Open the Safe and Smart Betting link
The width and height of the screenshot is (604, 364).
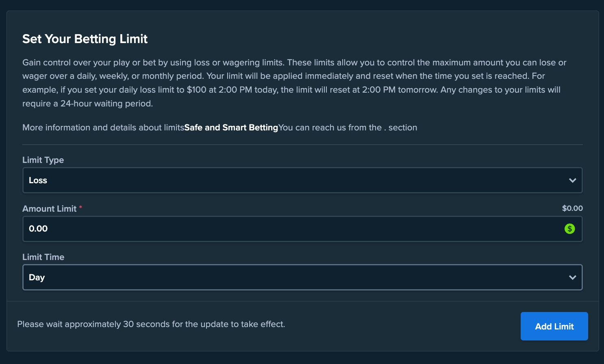(231, 128)
